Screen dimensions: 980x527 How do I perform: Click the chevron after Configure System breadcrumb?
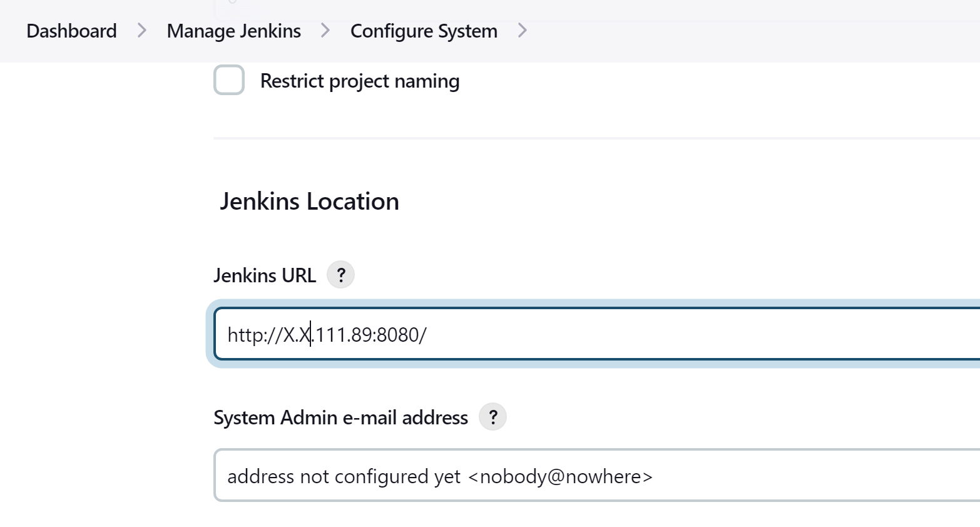pyautogui.click(x=523, y=30)
